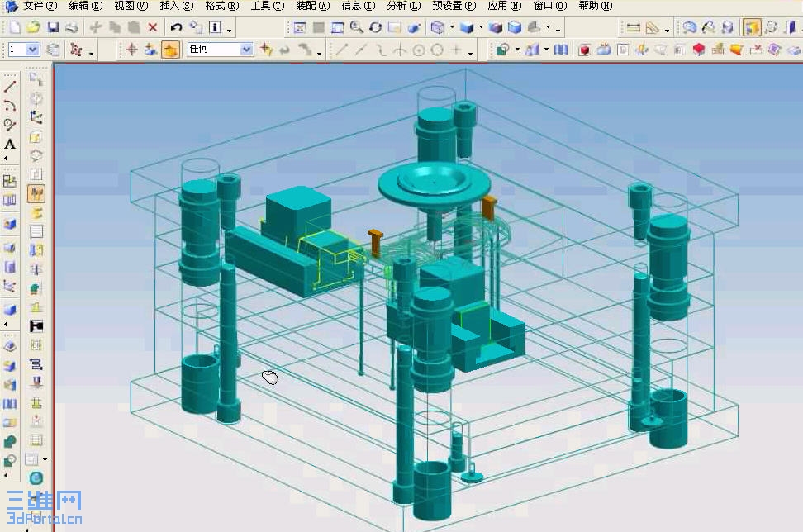Open the 视图(V) menu
The image size is (803, 532).
coord(131,6)
